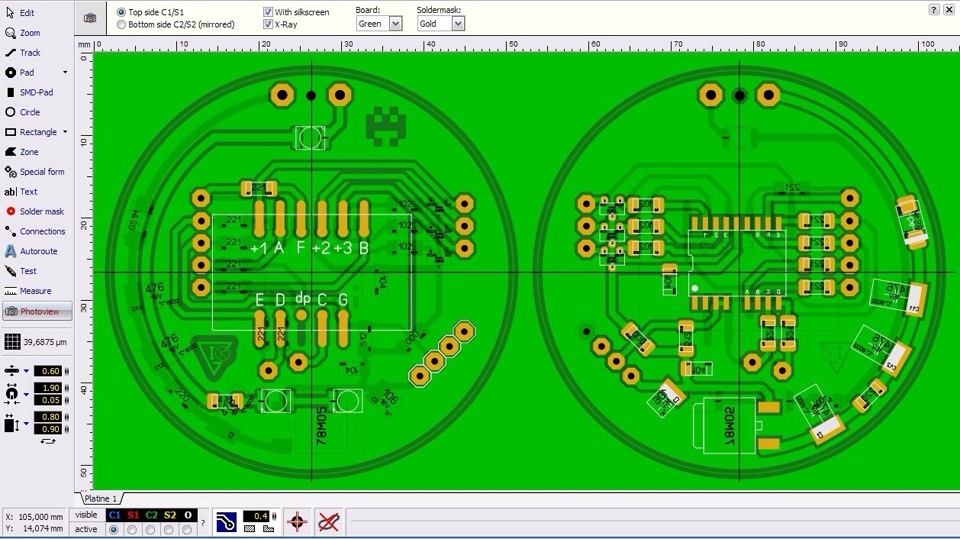Click the SMD pad height 0.90 field
Viewport: 960px width, 539px height.
point(48,429)
